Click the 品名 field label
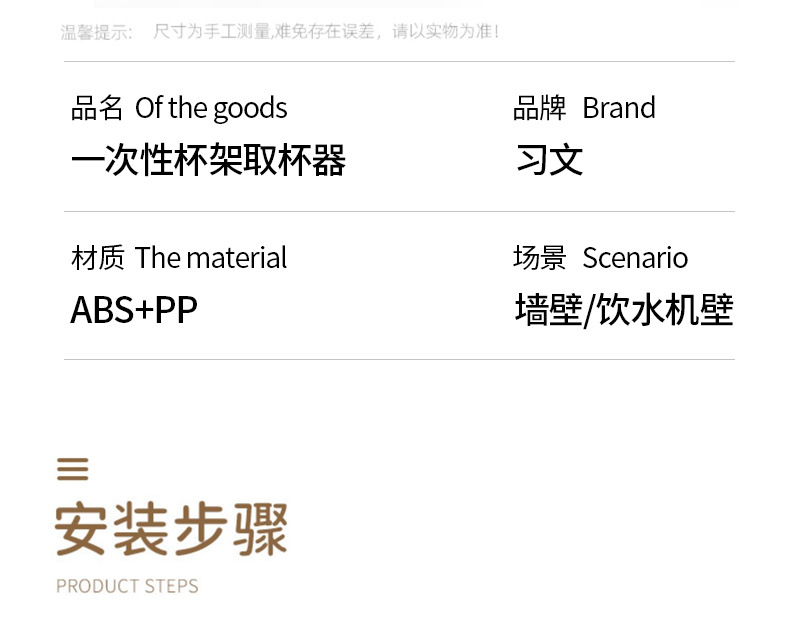The height and width of the screenshot is (628, 790). [x=97, y=108]
